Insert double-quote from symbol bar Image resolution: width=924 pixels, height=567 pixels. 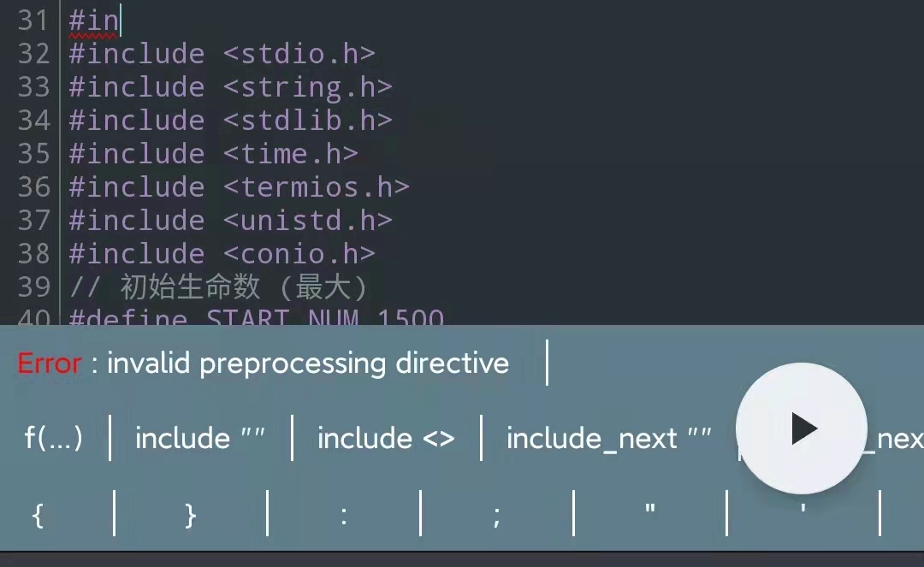pyautogui.click(x=650, y=514)
